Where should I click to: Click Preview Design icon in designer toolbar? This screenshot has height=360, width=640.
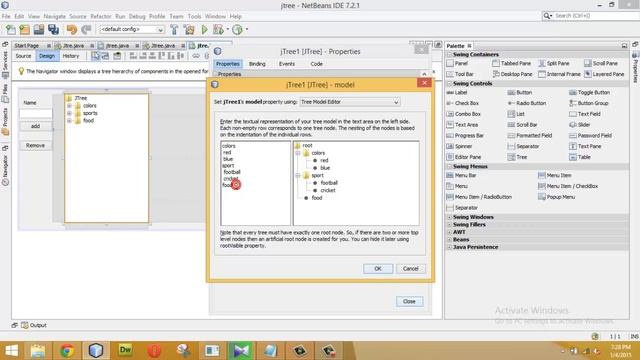coord(117,56)
